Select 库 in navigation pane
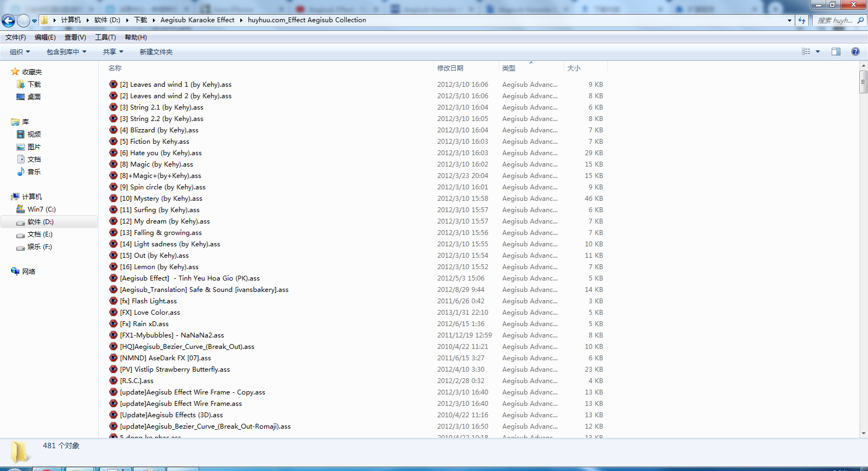The width and height of the screenshot is (868, 471). tap(25, 122)
